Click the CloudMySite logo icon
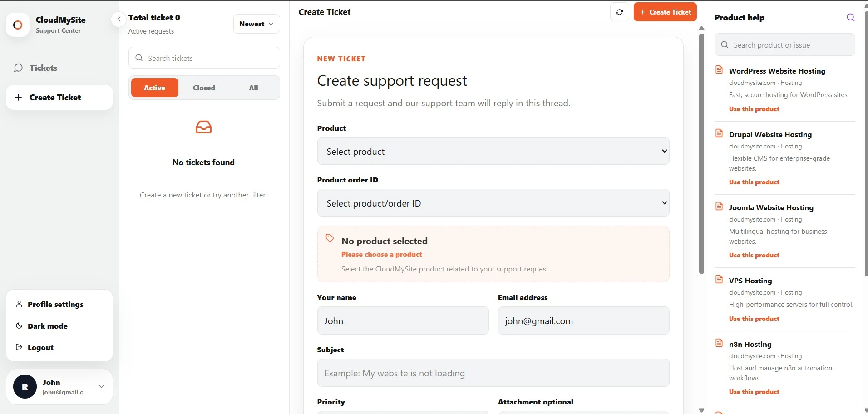The image size is (868, 414). click(18, 25)
